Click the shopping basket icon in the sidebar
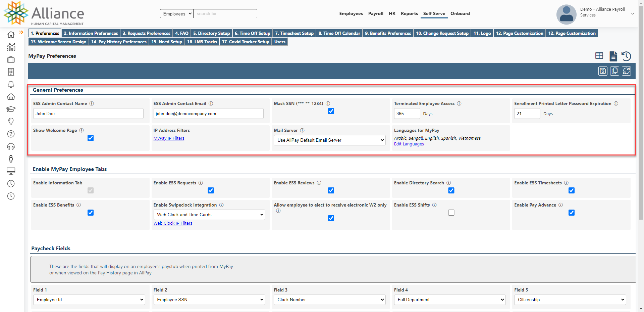The width and height of the screenshot is (644, 312). coord(11,97)
